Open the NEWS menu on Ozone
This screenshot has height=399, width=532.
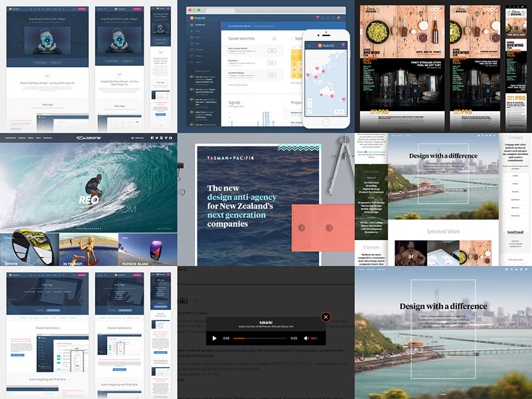[31, 138]
